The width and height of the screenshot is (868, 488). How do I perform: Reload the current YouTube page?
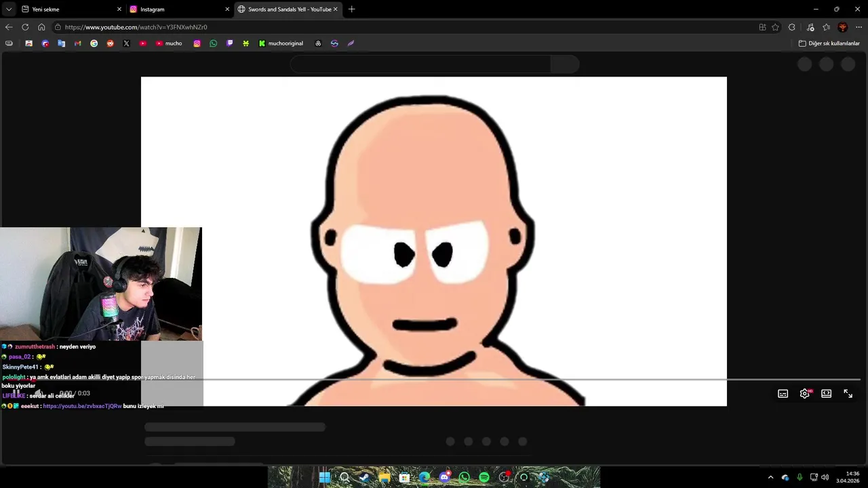(25, 27)
